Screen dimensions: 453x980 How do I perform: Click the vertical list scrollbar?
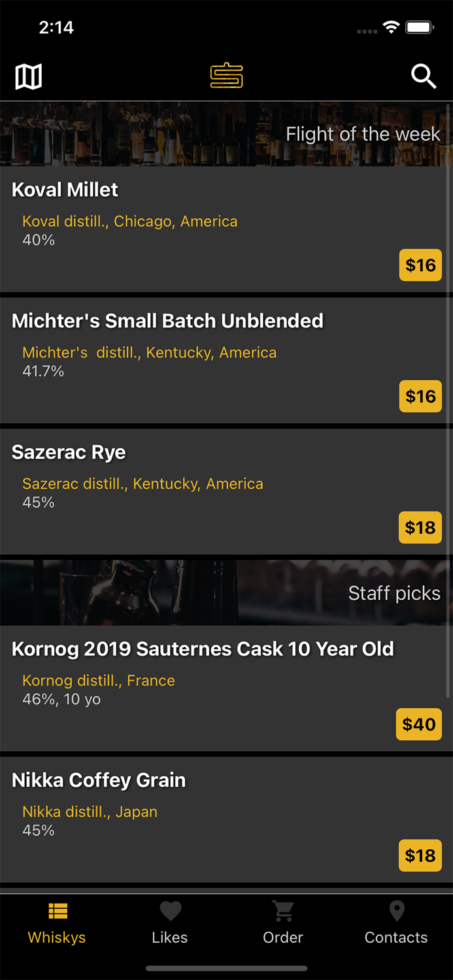448,399
